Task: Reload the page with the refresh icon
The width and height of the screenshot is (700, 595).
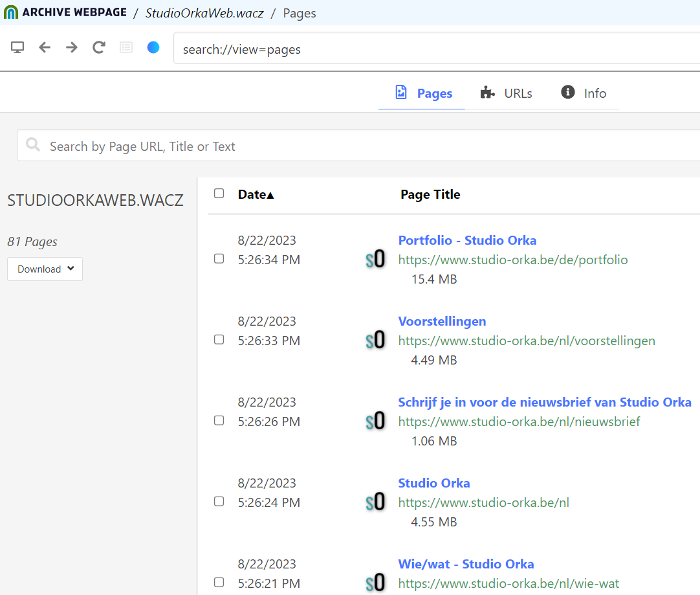Action: (x=99, y=47)
